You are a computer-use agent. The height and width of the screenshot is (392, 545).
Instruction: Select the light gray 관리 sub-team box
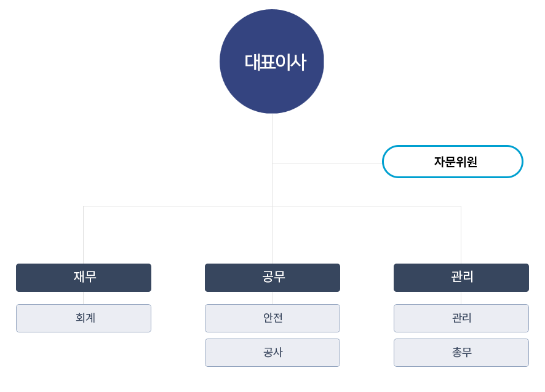pyautogui.click(x=461, y=318)
